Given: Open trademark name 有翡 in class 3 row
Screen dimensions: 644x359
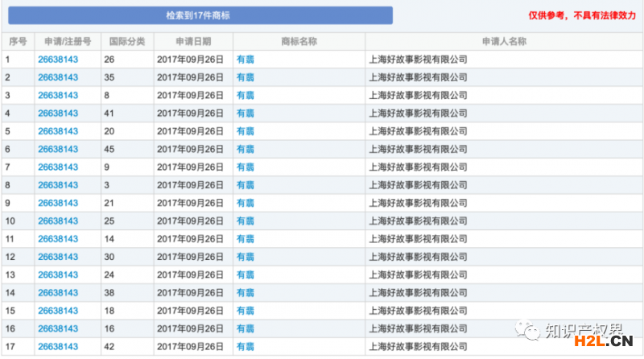Looking at the screenshot, I should pos(246,185).
